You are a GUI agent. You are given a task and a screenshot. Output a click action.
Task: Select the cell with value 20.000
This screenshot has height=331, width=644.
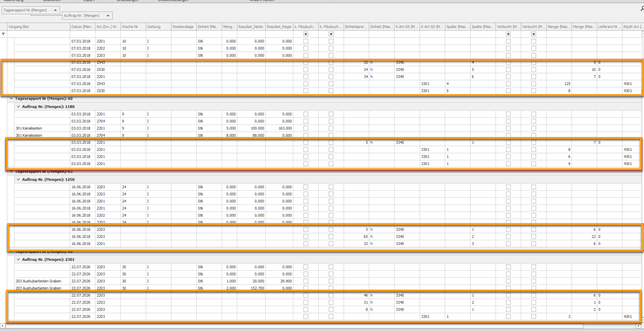point(251,281)
